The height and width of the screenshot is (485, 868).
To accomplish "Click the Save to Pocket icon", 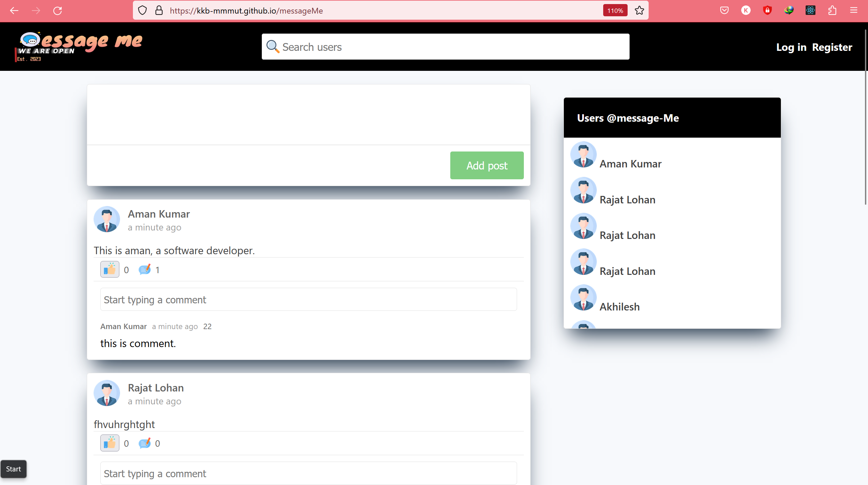I will 724,11.
